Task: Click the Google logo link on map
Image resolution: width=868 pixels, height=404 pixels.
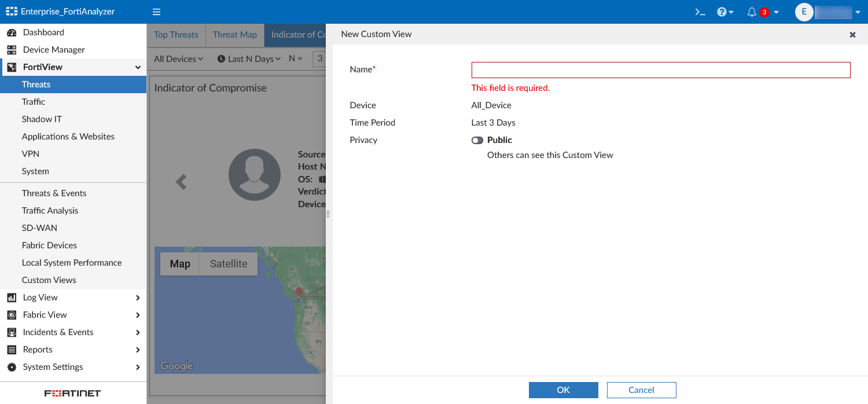Action: point(176,366)
